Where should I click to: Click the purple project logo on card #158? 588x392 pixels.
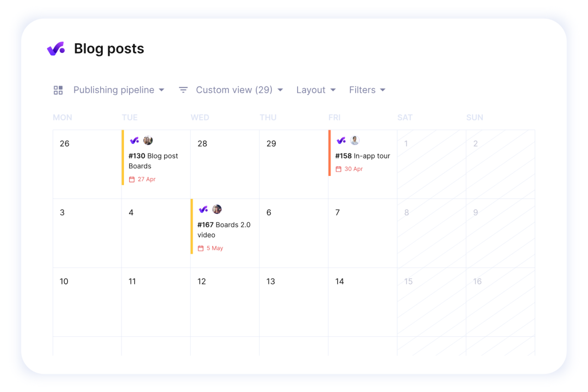[341, 141]
